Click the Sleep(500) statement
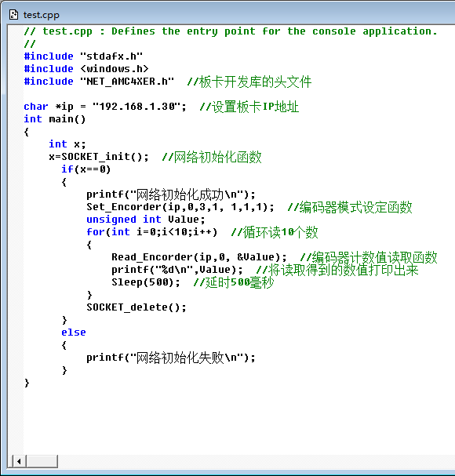Viewport: 455px width, 476px height. point(146,282)
